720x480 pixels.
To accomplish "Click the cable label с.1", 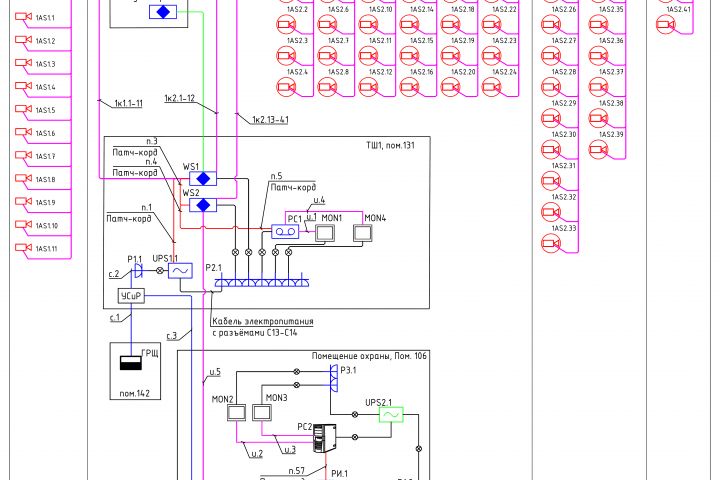I will coord(114,317).
